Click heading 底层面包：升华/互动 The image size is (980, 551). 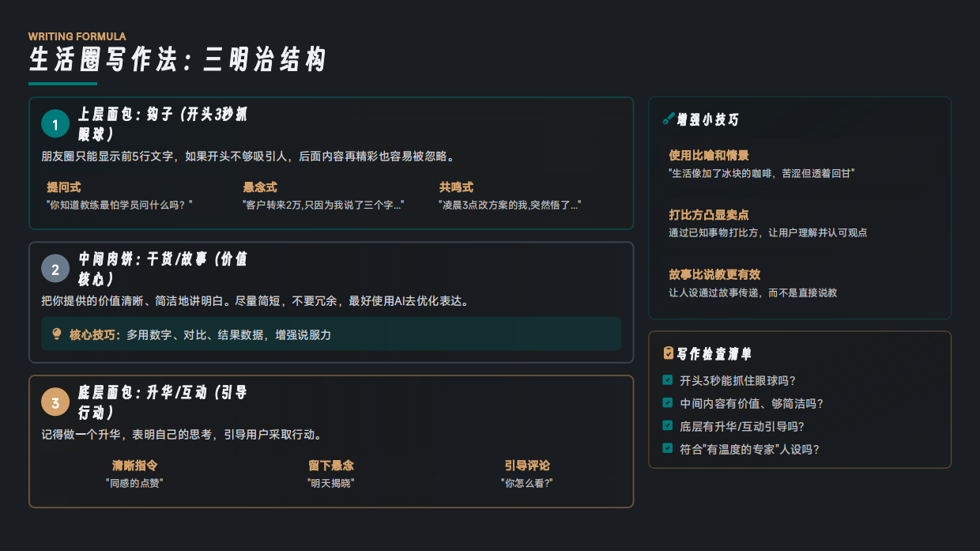click(163, 402)
